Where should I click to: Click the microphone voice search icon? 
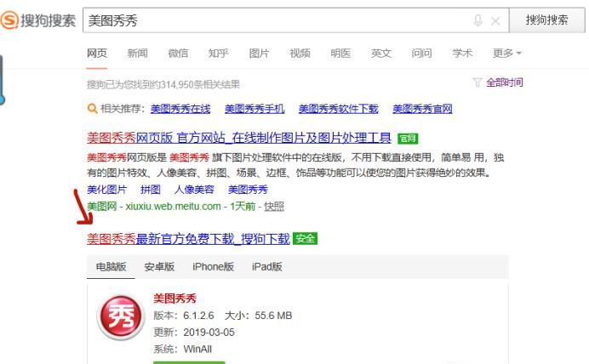click(x=477, y=20)
